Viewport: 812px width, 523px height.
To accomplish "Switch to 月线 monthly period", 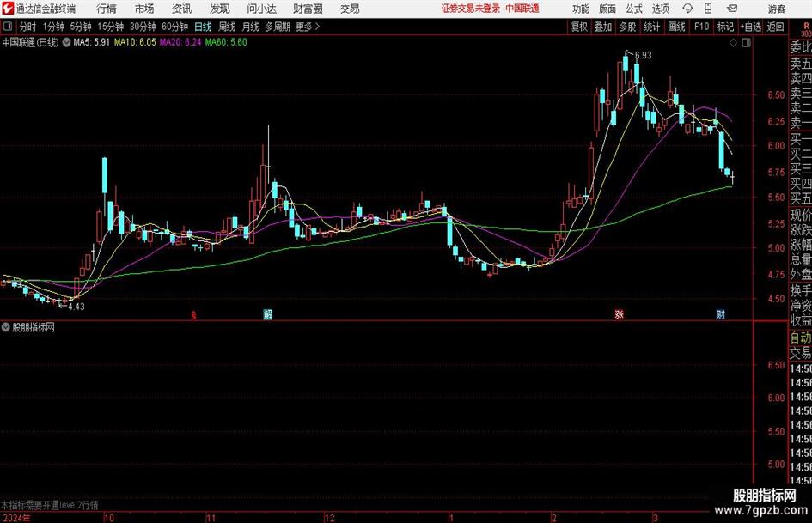I will tap(251, 27).
